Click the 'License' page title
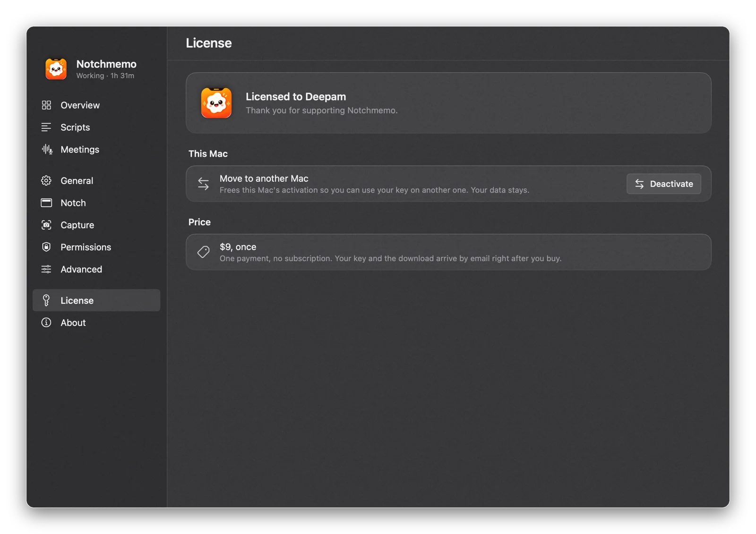Image resolution: width=756 pixels, height=534 pixels. click(209, 43)
